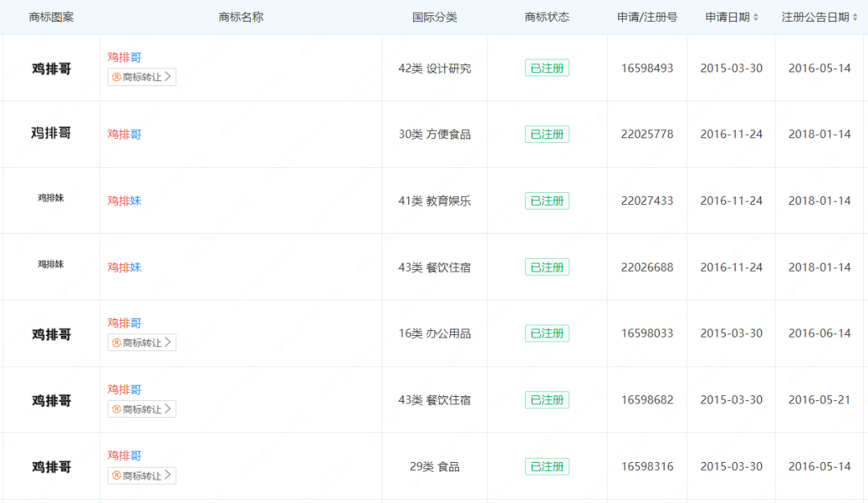Click 已注册 status badge in row 16598682
Screen dimensions: 868x503
[x=547, y=399]
